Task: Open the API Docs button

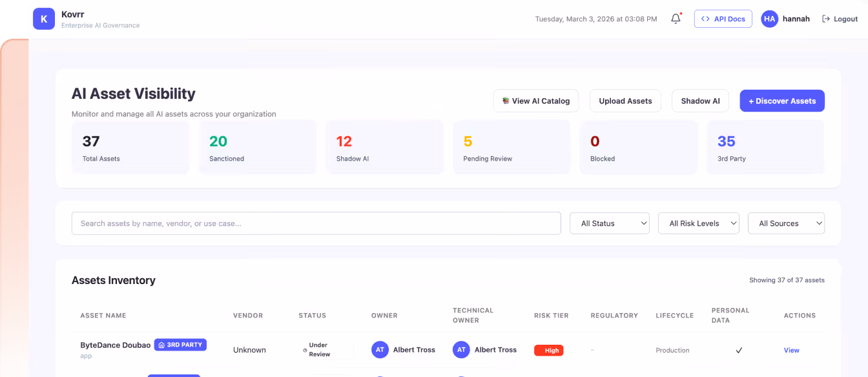Action: pos(723,19)
